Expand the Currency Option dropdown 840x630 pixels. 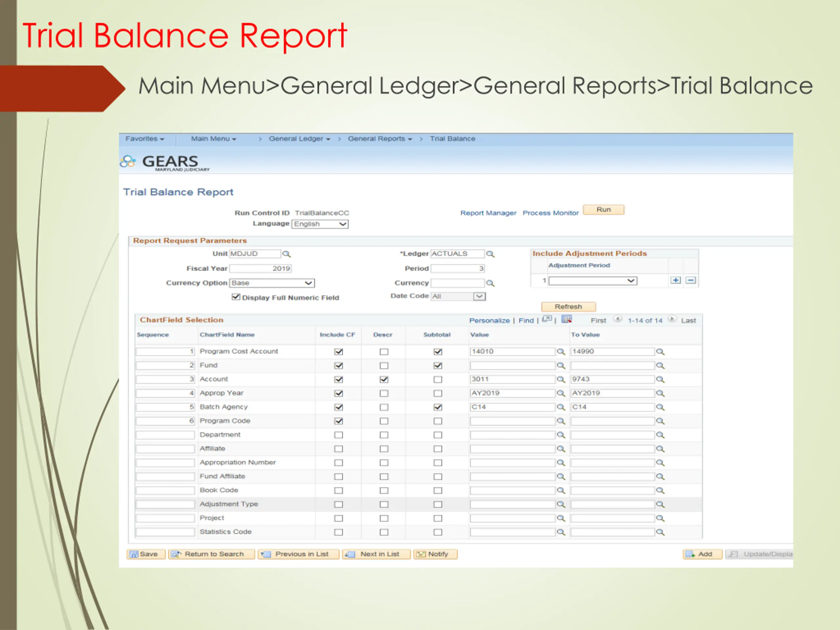pos(272,283)
